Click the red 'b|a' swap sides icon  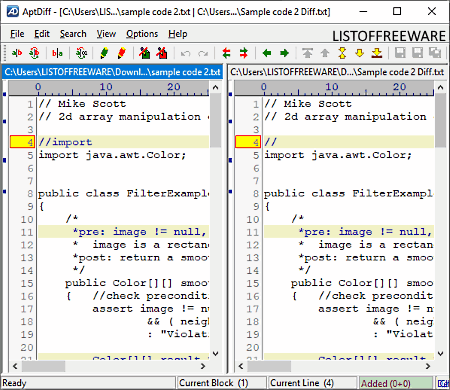[57, 53]
